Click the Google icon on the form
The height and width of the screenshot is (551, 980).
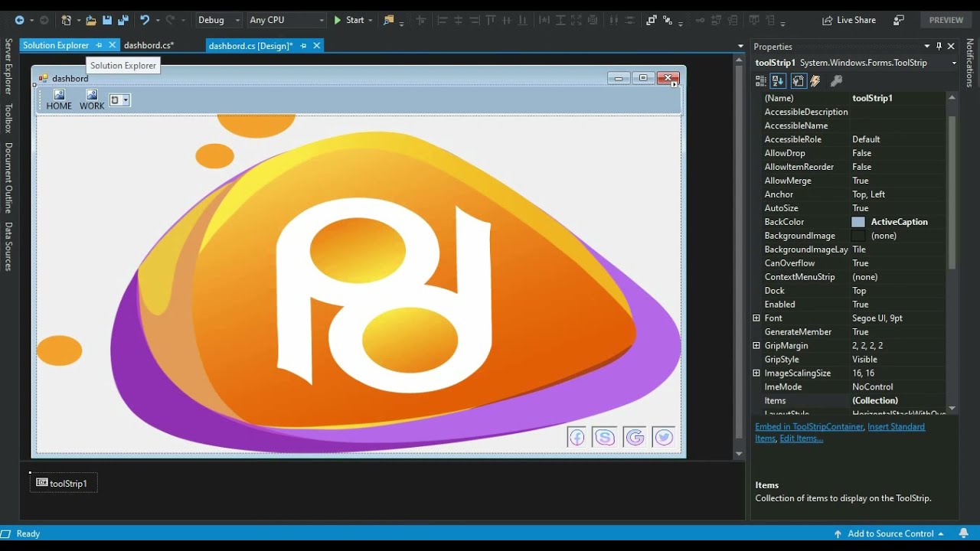click(635, 437)
